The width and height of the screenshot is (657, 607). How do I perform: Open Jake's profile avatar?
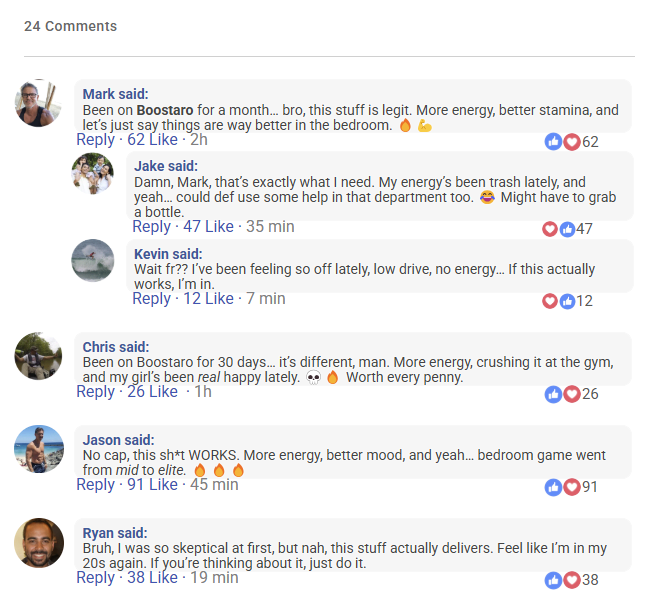(92, 174)
